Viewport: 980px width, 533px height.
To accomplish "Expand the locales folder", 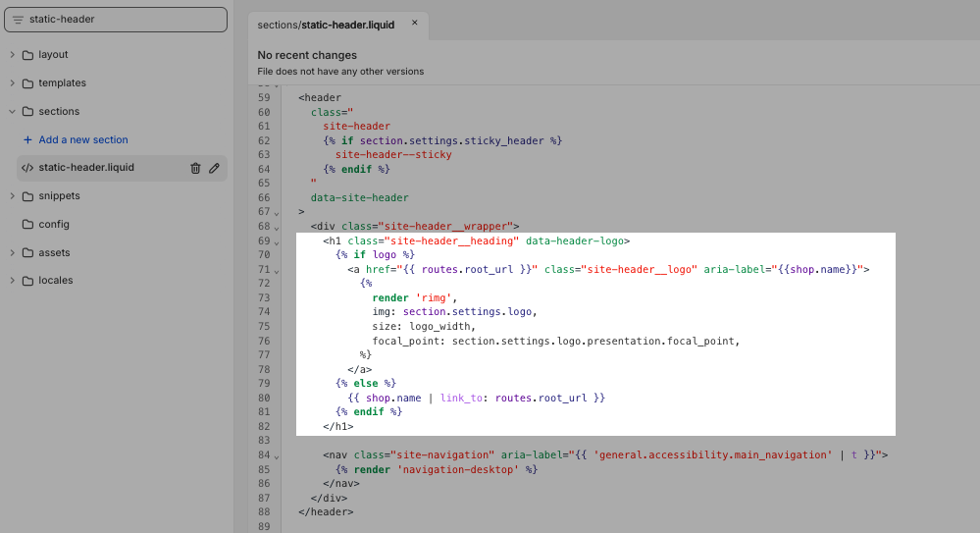I will (x=12, y=281).
